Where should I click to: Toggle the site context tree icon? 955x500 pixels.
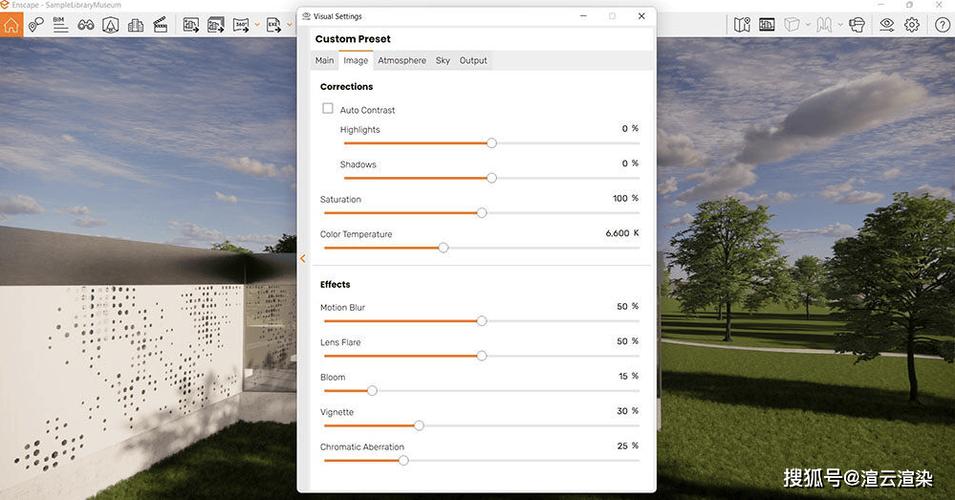click(x=111, y=25)
